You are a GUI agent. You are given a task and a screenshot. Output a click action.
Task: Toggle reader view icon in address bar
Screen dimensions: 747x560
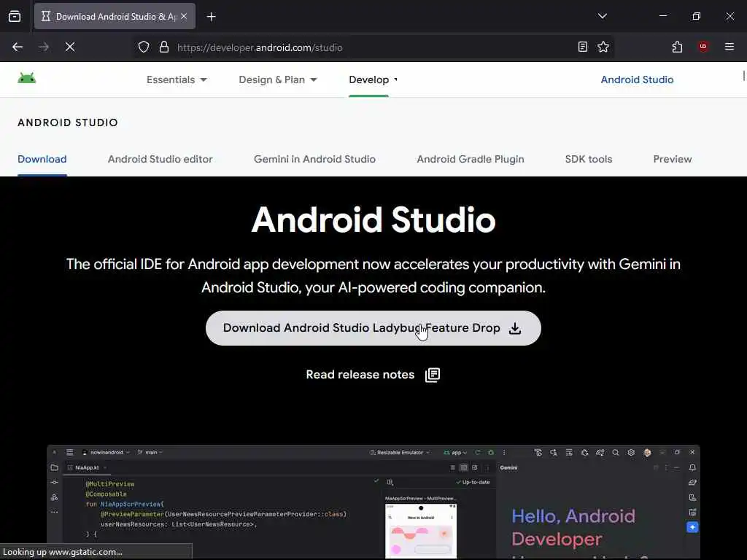(x=583, y=47)
